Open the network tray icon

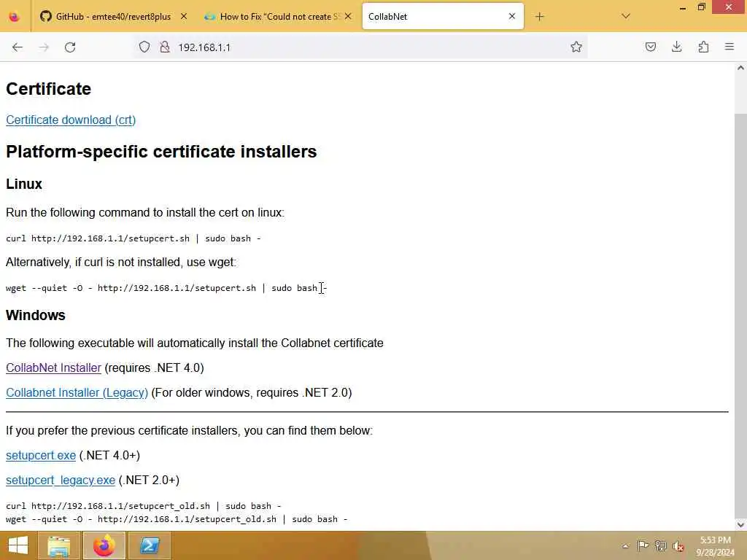click(x=660, y=546)
